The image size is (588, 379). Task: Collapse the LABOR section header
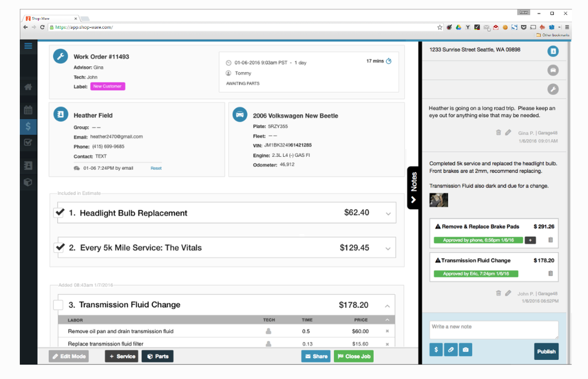coord(387,320)
